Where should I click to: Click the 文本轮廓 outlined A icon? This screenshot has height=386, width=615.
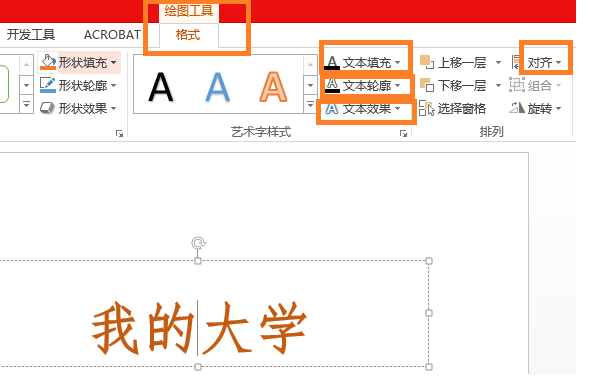point(332,85)
